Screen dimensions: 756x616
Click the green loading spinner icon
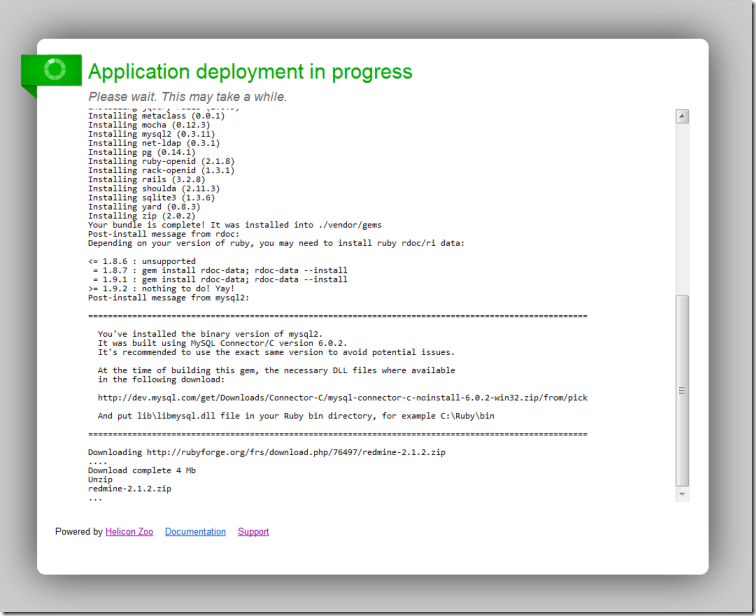tap(56, 70)
